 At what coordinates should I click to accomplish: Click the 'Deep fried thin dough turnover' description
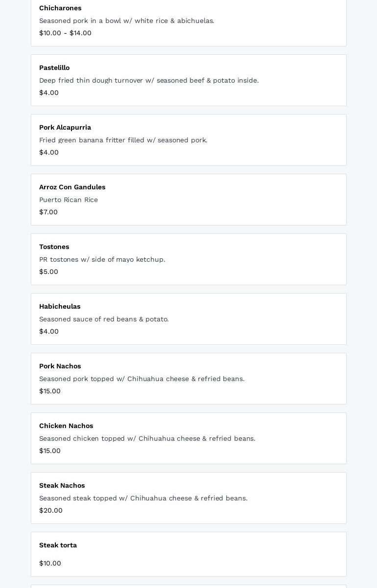click(x=149, y=81)
